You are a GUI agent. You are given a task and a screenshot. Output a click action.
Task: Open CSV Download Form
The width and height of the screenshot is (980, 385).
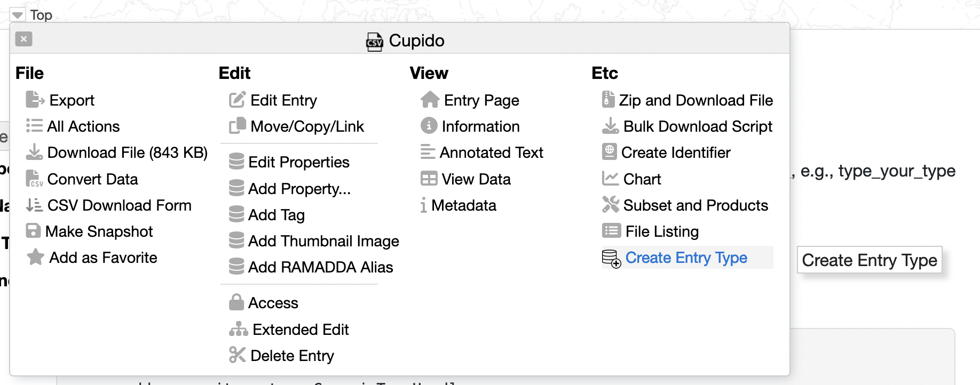pos(119,205)
